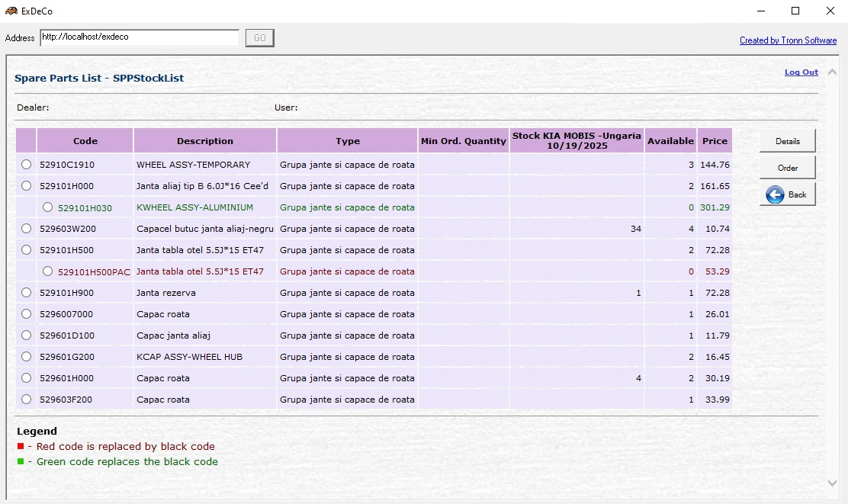Viewport: 848px width, 504px height.
Task: Pick the Janta rezerva 529101H900 radio
Action: 27,293
